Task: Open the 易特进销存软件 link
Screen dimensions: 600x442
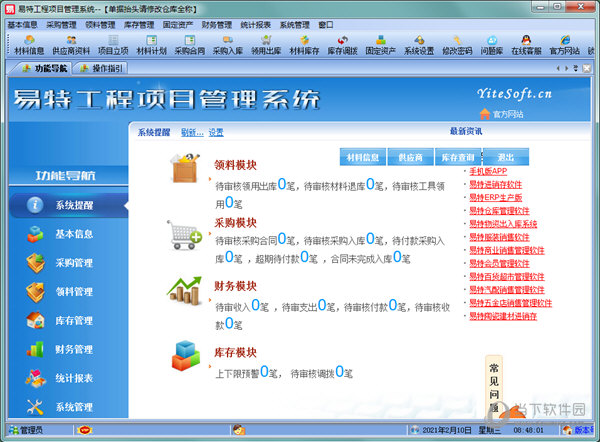Action: (x=496, y=184)
